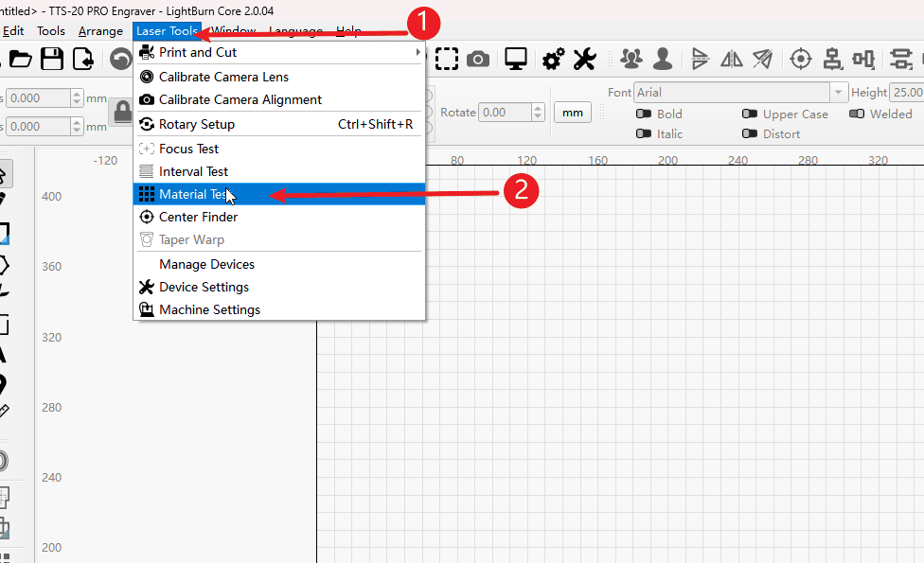Select the position marker tool in left toolbar
The width and height of the screenshot is (924, 563).
[3, 384]
